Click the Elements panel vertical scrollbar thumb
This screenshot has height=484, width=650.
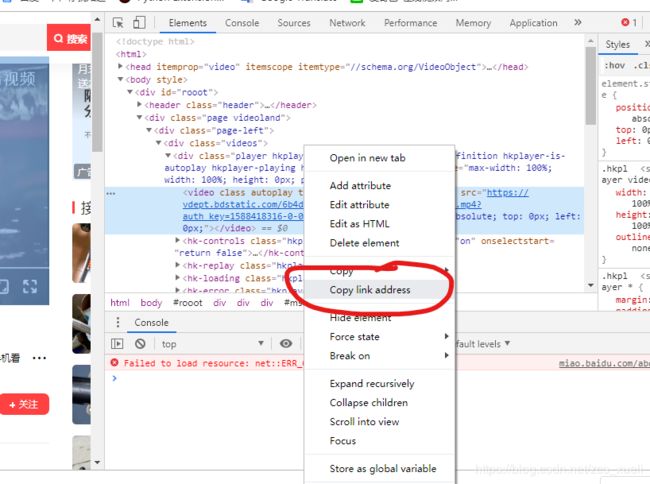590,85
